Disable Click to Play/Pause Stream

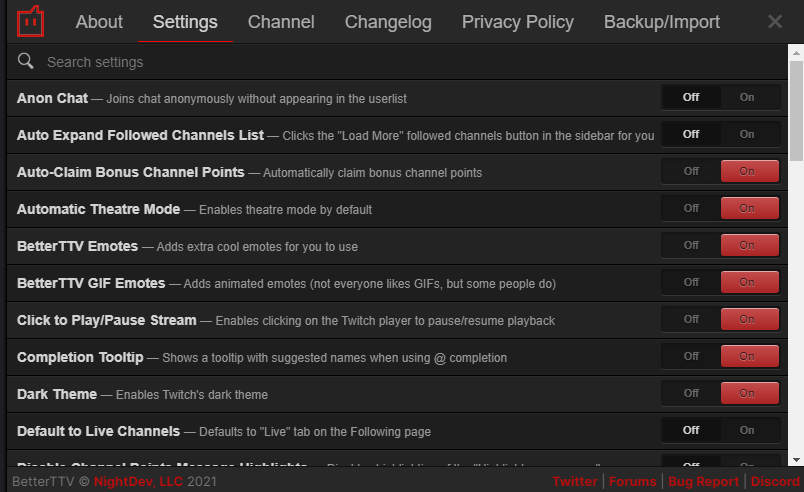tap(691, 319)
